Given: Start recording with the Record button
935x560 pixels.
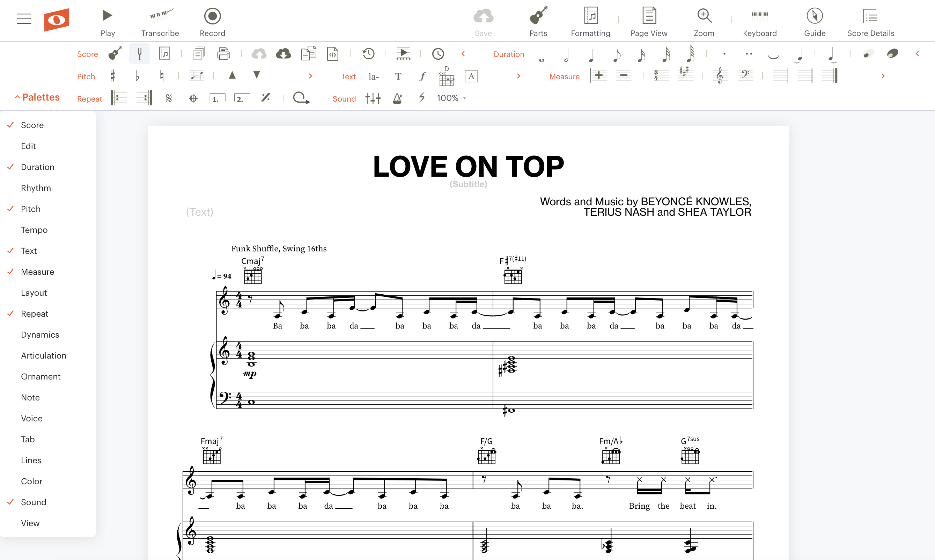Looking at the screenshot, I should coord(212,22).
